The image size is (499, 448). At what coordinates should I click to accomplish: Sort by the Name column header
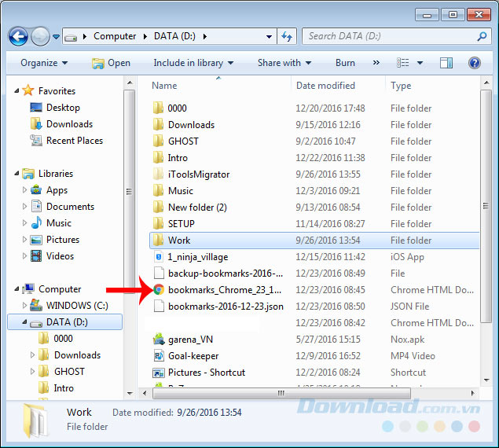(x=164, y=86)
